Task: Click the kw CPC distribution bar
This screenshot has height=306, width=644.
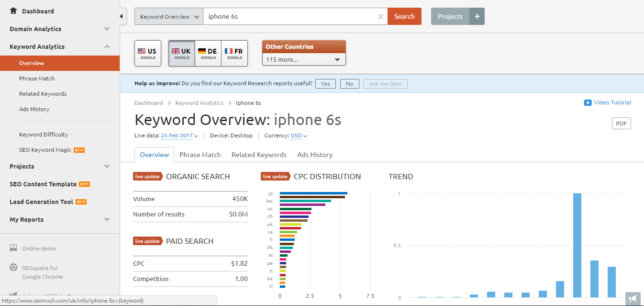Action: pyautogui.click(x=305, y=201)
